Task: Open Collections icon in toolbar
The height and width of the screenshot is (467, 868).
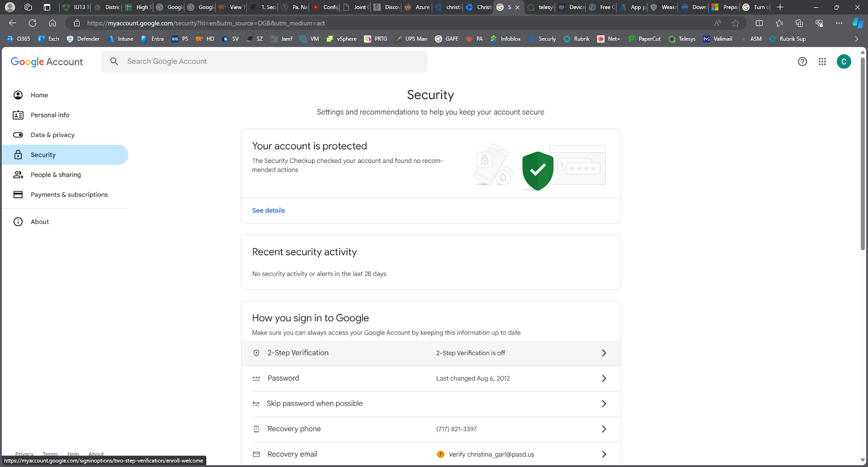Action: 799,23
